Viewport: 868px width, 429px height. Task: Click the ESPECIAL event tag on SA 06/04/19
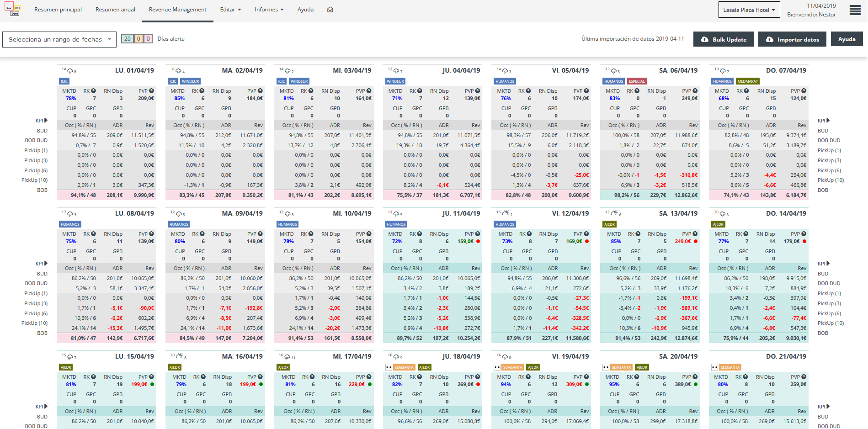[636, 81]
